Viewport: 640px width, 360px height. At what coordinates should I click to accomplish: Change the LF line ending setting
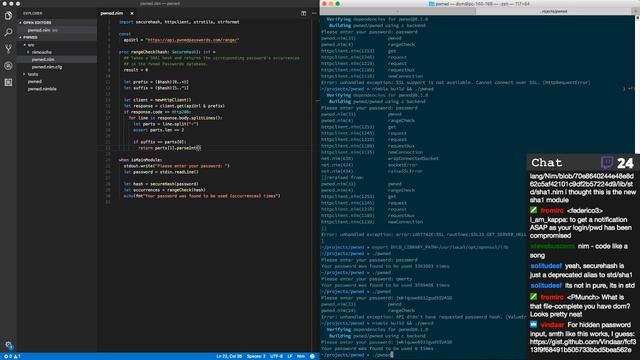(290, 356)
